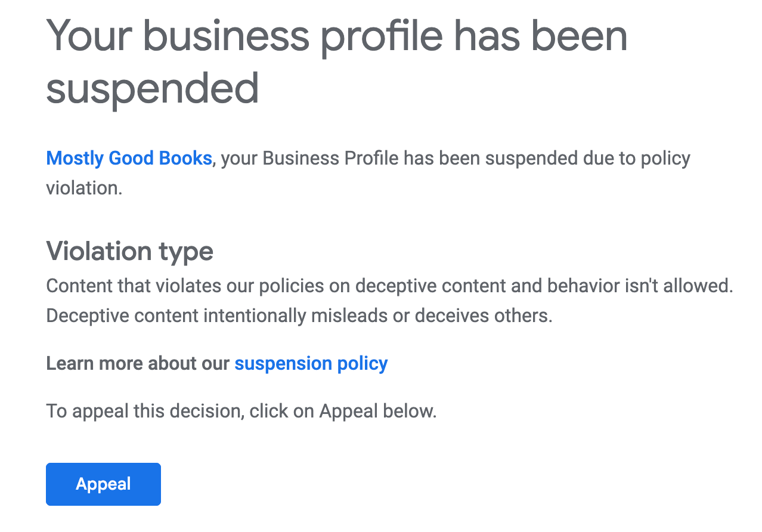Click the 'Your business profile has been' heading line
Viewport: 762px width, 532px height.
click(337, 37)
